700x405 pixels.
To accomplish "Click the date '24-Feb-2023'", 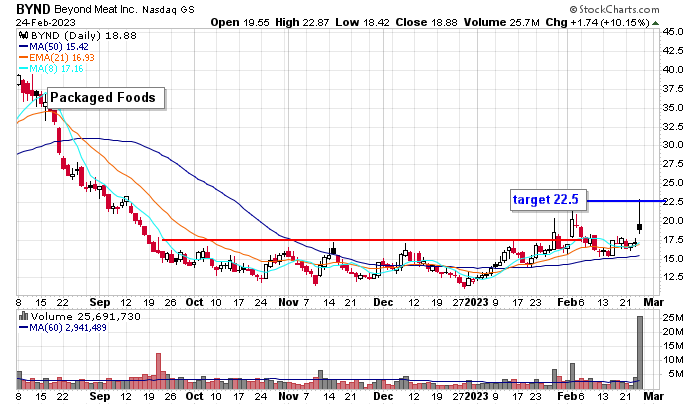I will pos(46,22).
